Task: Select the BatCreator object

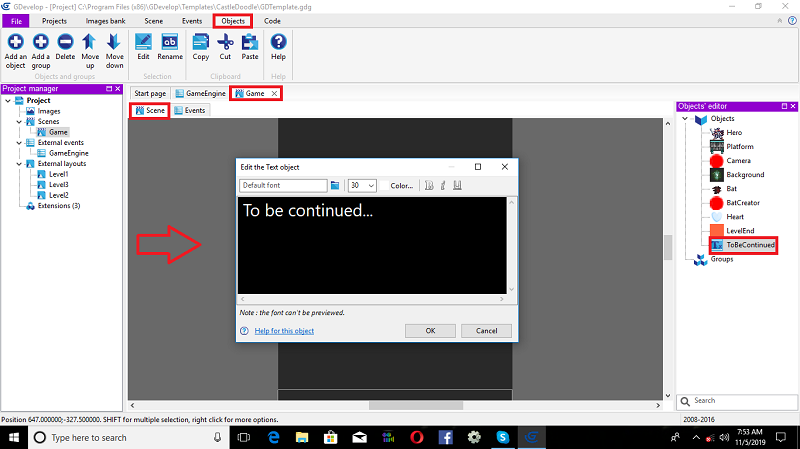Action: [x=743, y=203]
